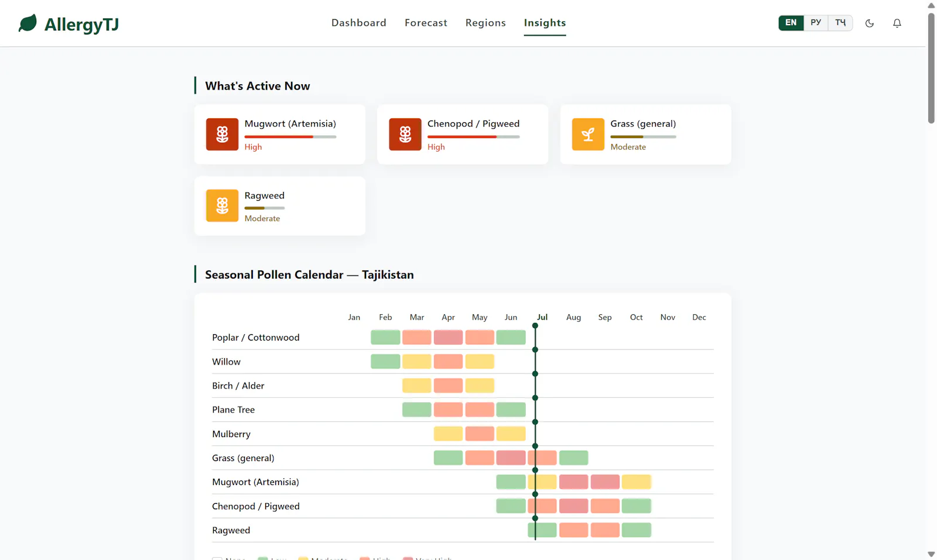Screen dimensions: 937x560
Task: Click the page vertical scrollbar thumb
Action: pos(931,68)
